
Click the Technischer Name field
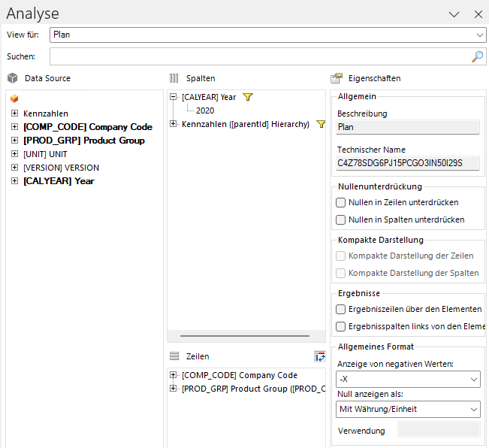(x=408, y=163)
